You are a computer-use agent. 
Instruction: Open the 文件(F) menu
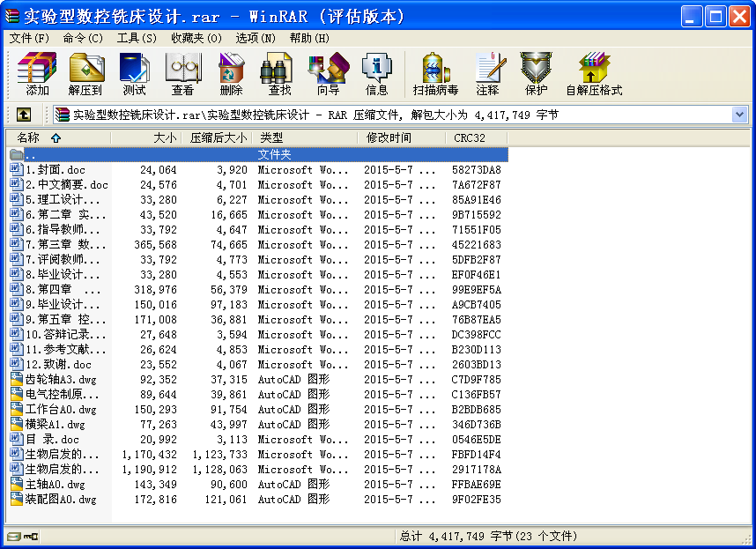[x=29, y=38]
